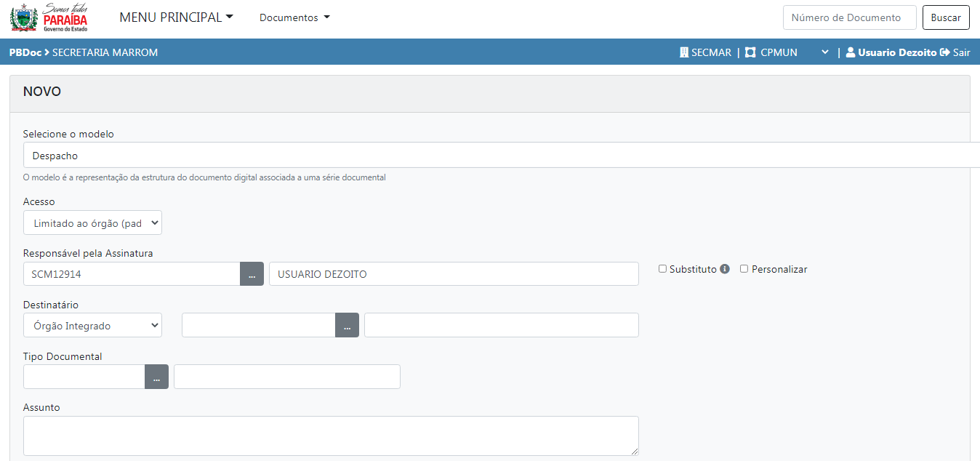Expand the chevron next to CPMUN

824,52
